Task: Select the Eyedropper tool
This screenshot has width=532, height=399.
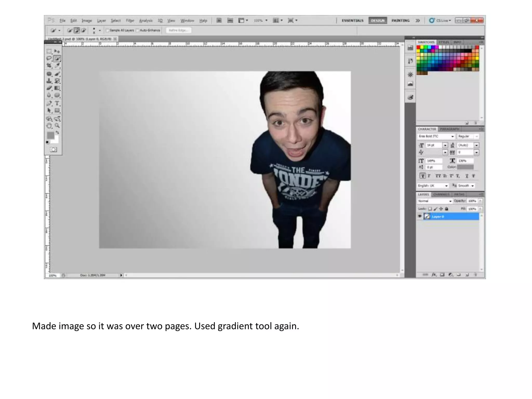Action: coord(57,65)
